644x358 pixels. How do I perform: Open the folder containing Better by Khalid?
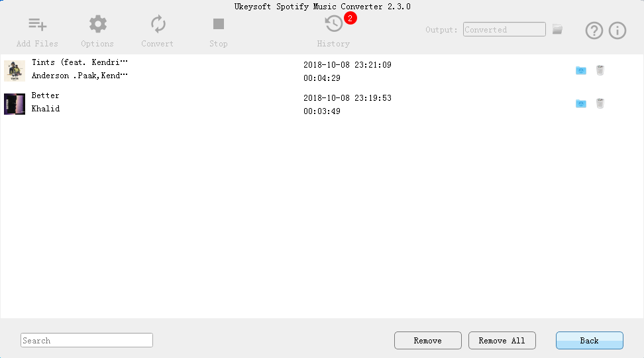tap(581, 103)
